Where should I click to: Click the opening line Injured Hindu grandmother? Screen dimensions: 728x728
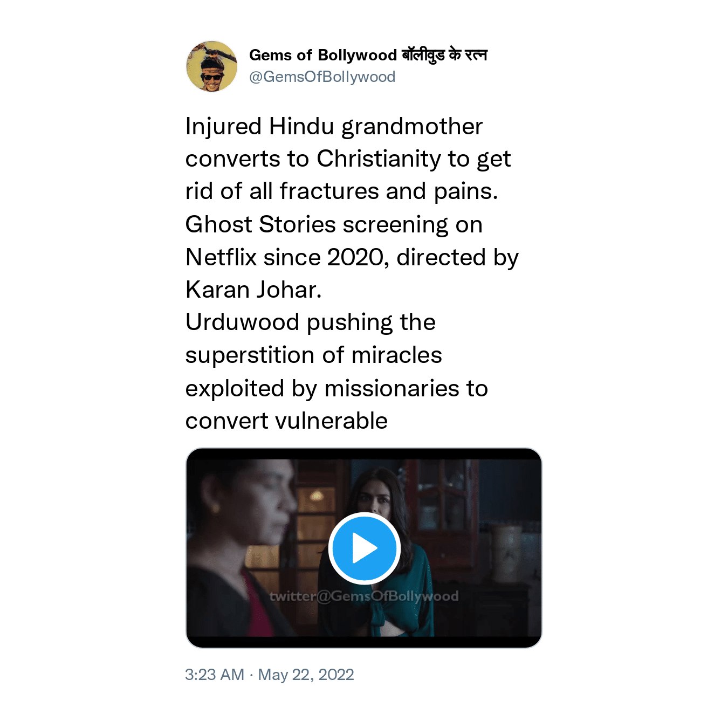pos(334,127)
